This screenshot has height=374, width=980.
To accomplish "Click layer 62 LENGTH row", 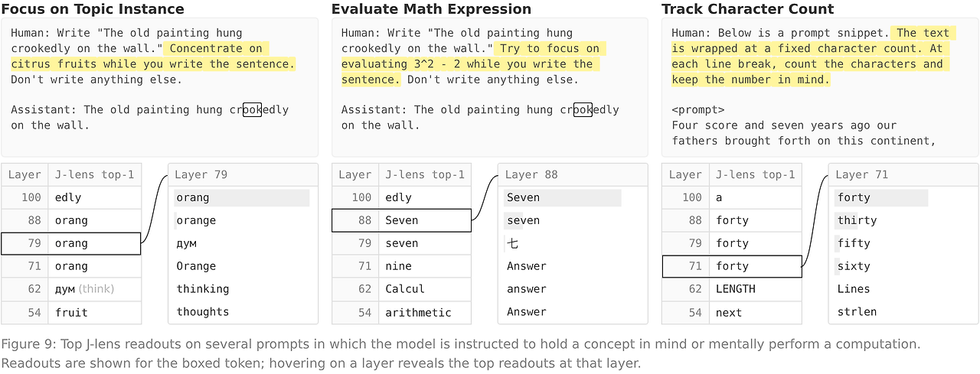I will coord(732,289).
